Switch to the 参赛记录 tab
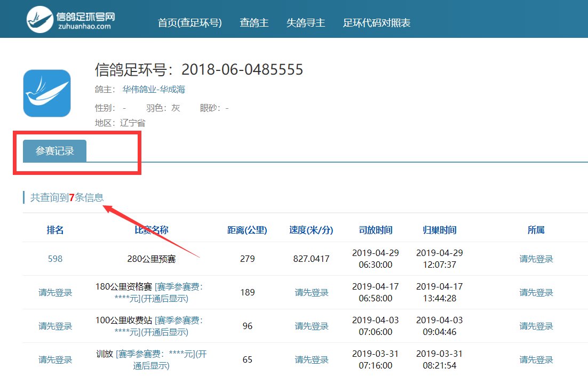 (x=54, y=151)
